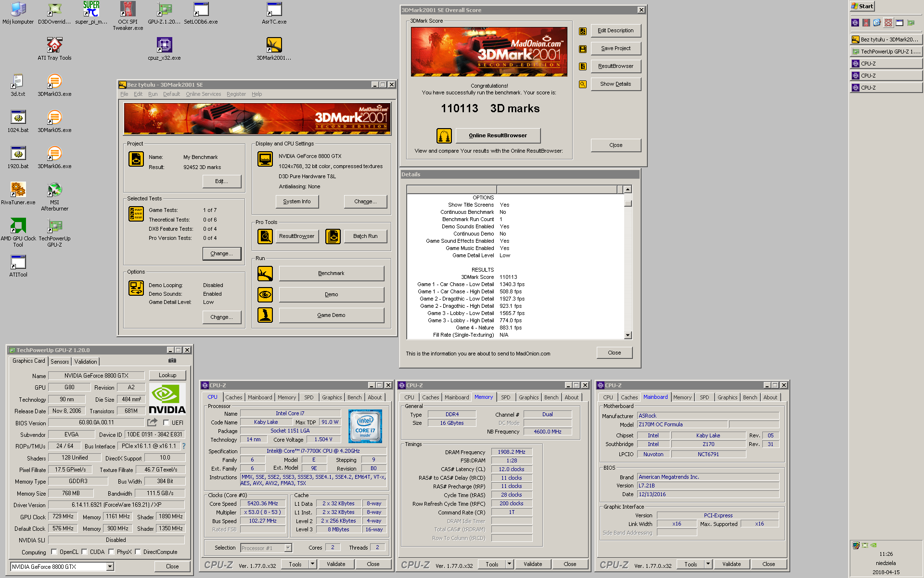Screen dimensions: 924x578
Task: Switch to the Sensors tab in GPU-Z
Action: click(60, 362)
